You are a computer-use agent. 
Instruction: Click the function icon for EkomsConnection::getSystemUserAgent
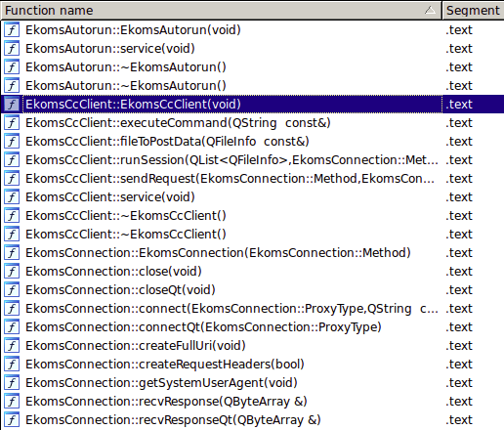12,383
